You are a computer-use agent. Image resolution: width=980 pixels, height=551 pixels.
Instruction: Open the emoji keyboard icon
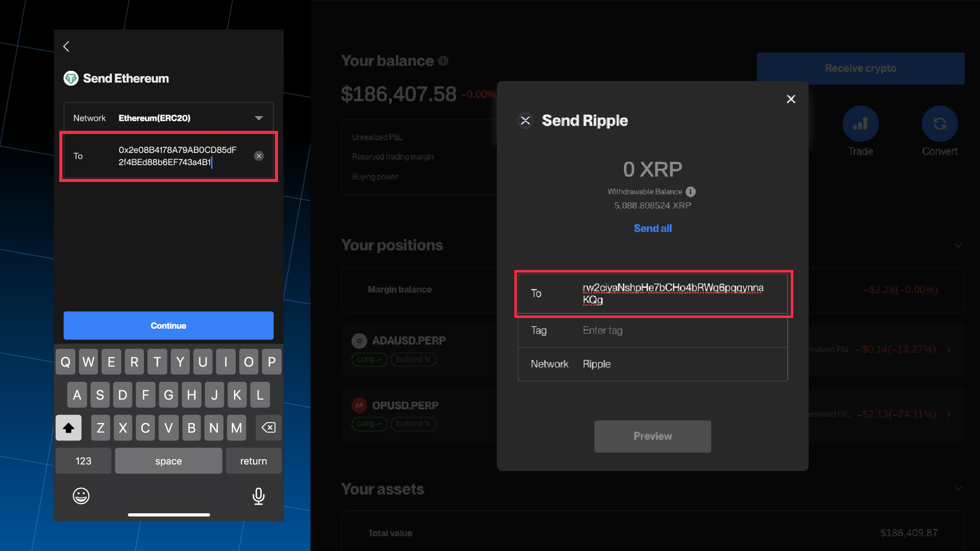[x=81, y=495]
